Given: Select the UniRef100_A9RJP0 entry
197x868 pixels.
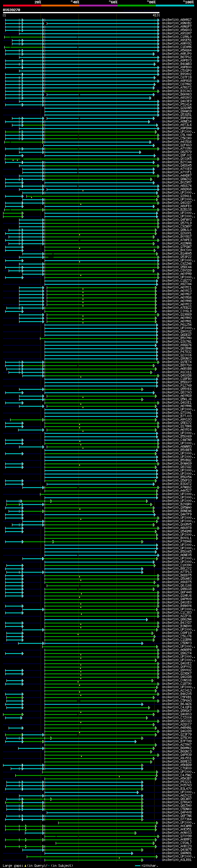Looking at the screenshot, I should [177, 54].
